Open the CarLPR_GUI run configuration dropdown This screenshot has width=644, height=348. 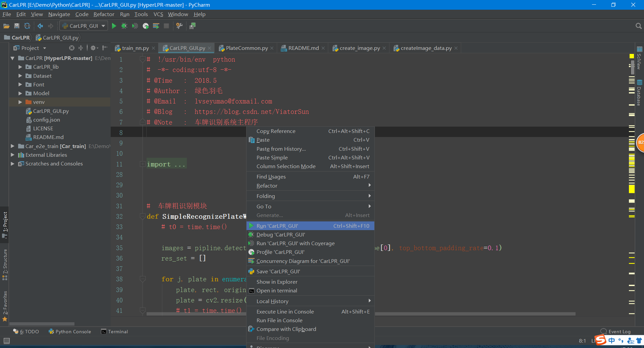click(x=84, y=26)
